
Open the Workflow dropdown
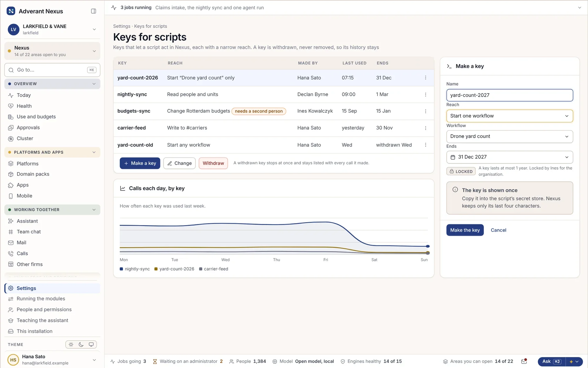point(510,136)
